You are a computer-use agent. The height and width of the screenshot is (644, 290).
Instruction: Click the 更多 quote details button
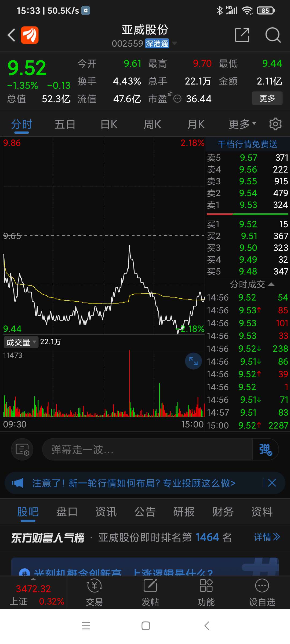coord(267,98)
